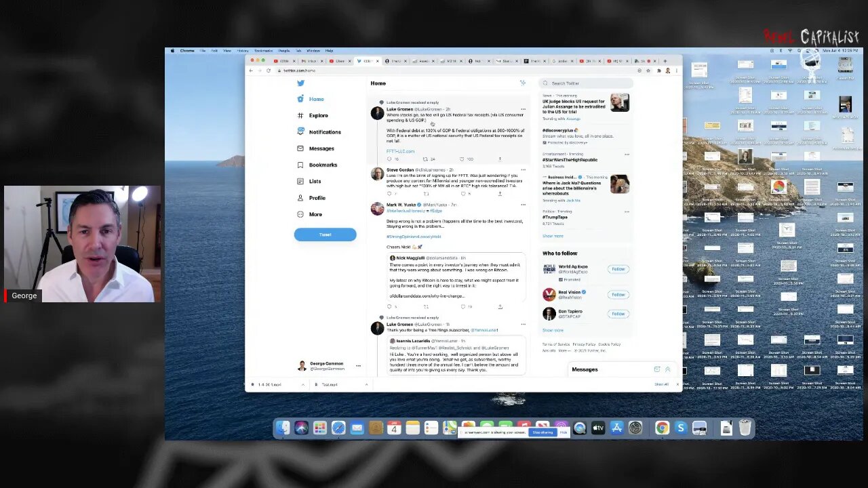Reply to Steve Gordon's tweet
The image size is (868, 488).
click(x=389, y=194)
